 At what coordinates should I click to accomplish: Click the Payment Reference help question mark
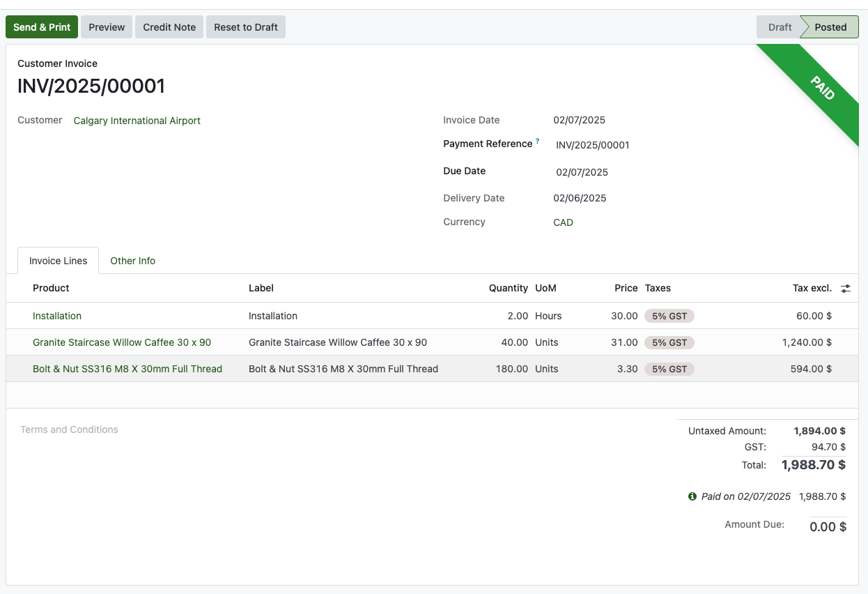[x=538, y=142]
